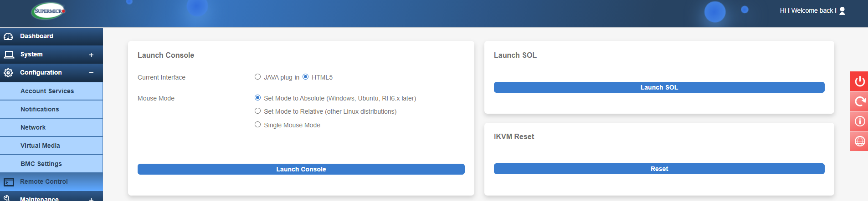Select the HTML5 interface radio button
The image size is (868, 201).
(305, 77)
